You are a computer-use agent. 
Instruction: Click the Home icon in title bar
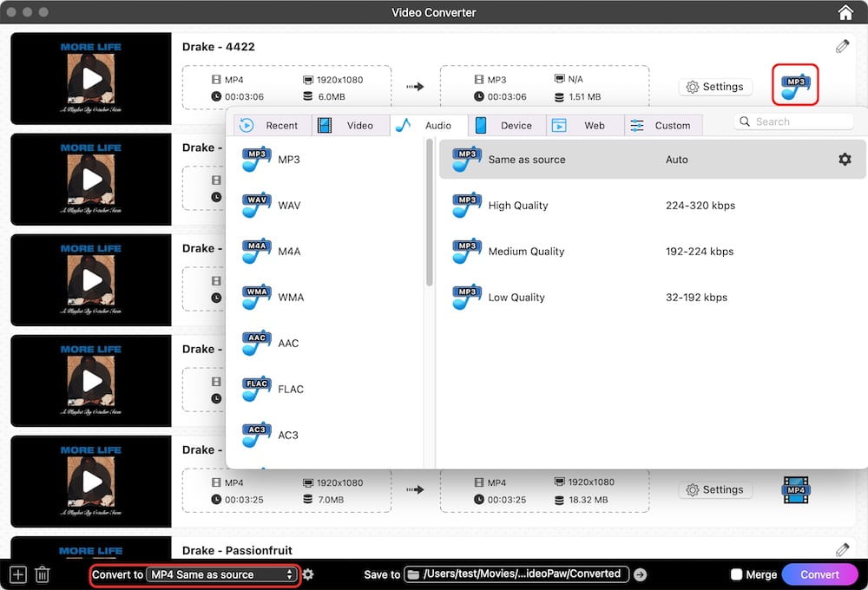tap(845, 12)
